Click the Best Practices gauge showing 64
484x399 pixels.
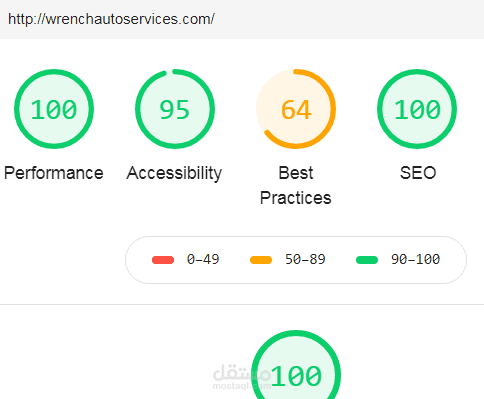[x=296, y=109]
